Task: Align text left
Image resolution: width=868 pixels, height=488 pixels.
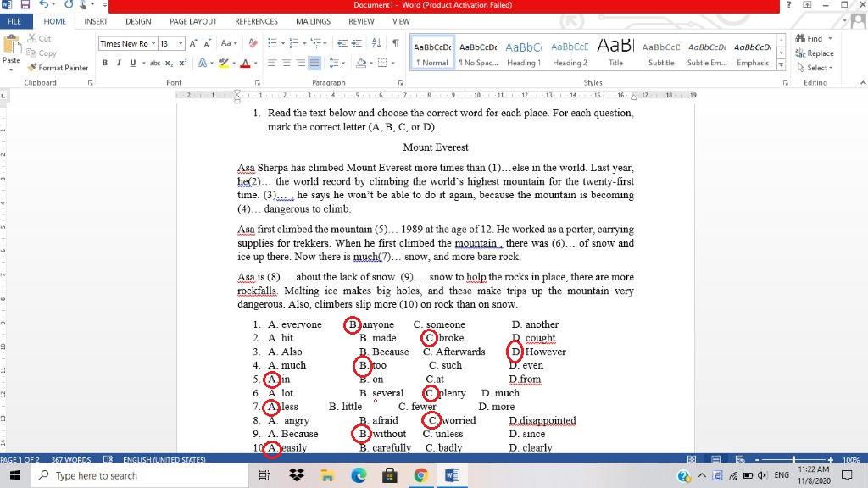Action: [272, 63]
